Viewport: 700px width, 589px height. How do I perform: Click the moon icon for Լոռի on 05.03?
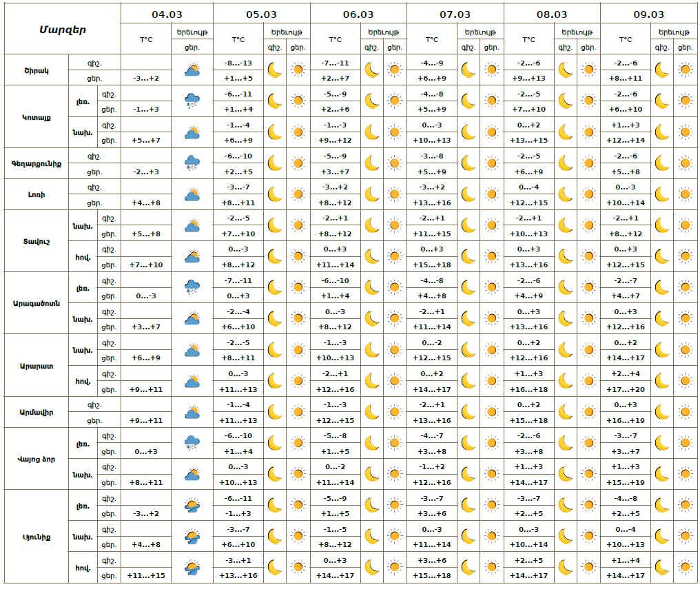click(x=275, y=194)
